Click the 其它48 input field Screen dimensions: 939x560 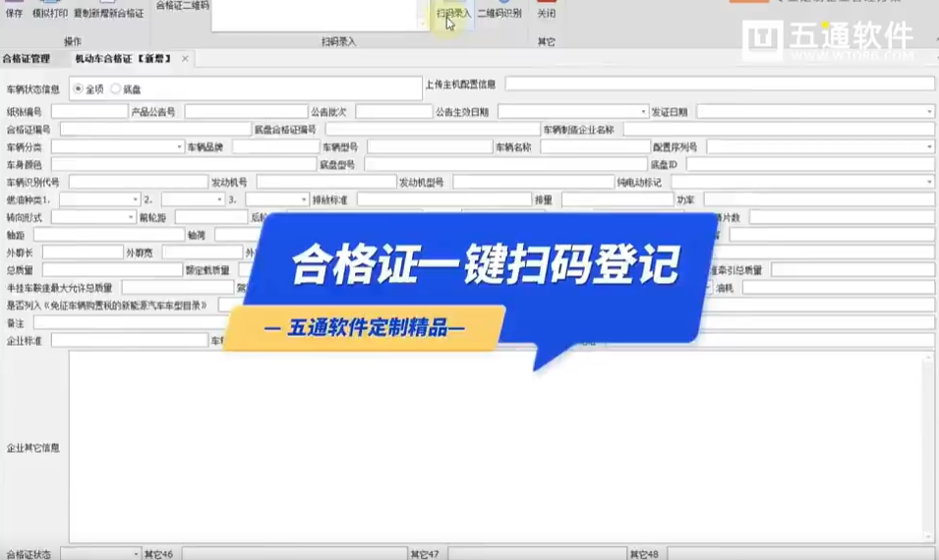click(800, 554)
